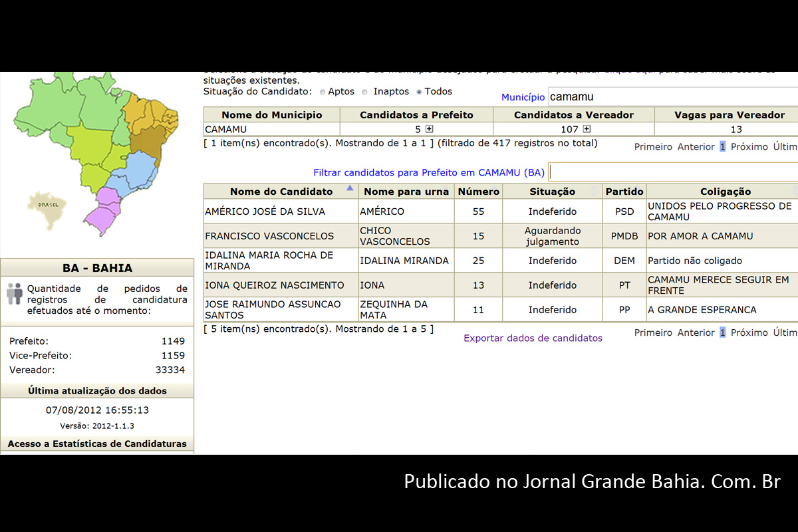798x532 pixels.
Task: Click Próximo in the lower pagination
Action: click(749, 332)
